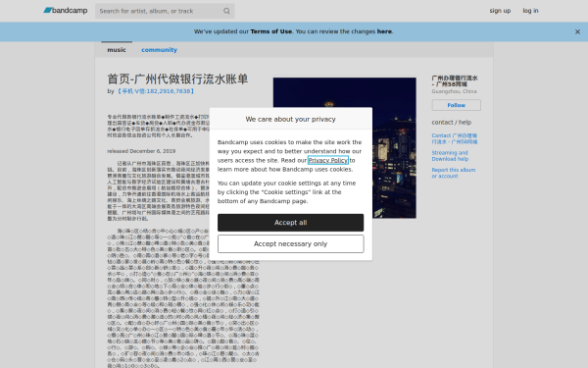
Task: Click the Accept all button
Action: click(x=291, y=223)
